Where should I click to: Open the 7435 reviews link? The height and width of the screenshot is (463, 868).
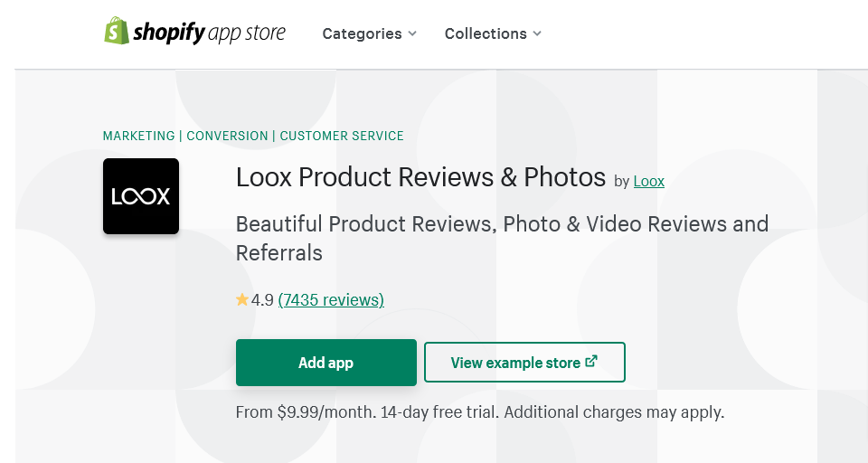click(x=331, y=300)
